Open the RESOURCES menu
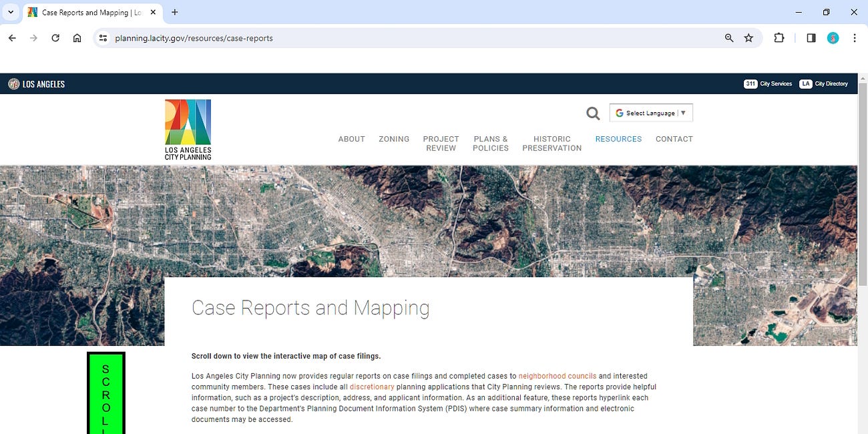Screen dimensions: 868x434 (x=618, y=139)
